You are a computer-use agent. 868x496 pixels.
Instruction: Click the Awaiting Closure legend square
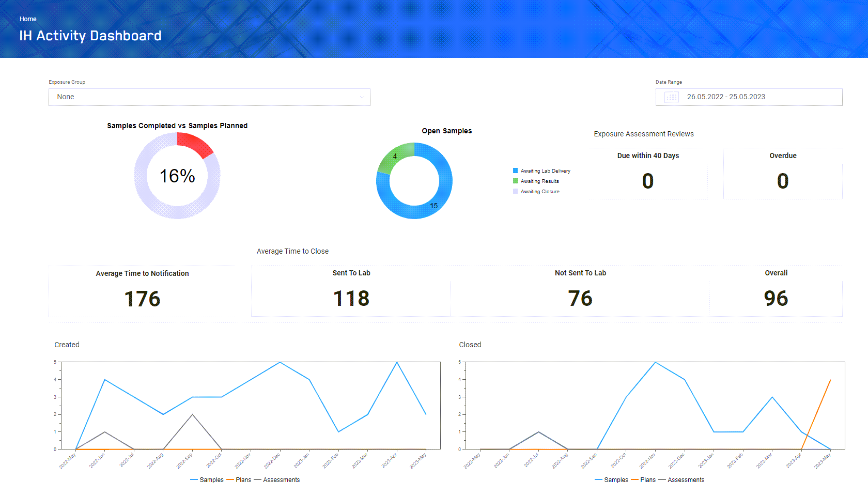click(x=515, y=191)
